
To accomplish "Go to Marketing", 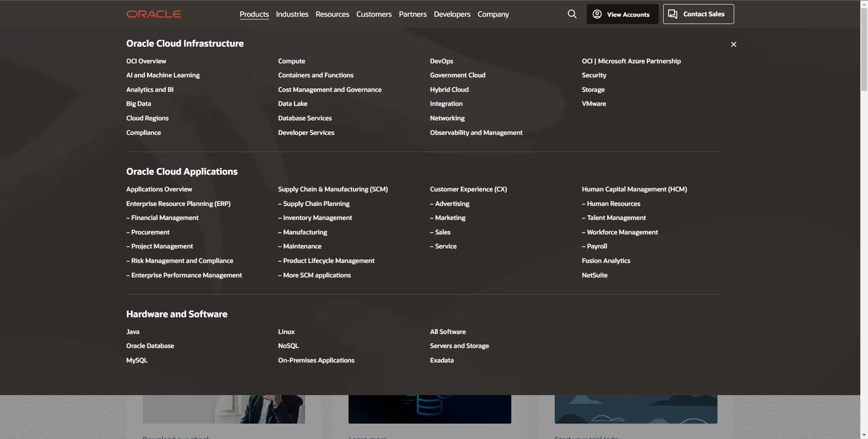I will (x=448, y=218).
